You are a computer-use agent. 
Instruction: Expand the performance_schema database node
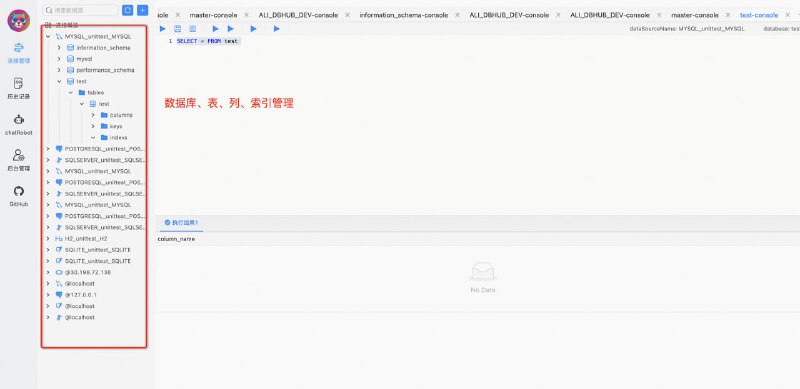click(x=59, y=70)
